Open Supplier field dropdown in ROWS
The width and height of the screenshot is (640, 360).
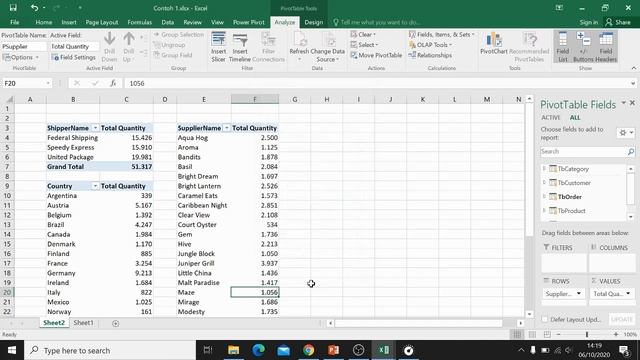point(578,293)
